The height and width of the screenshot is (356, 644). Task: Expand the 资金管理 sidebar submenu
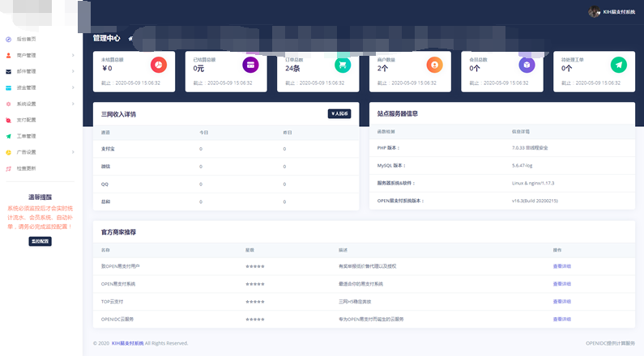coord(73,87)
